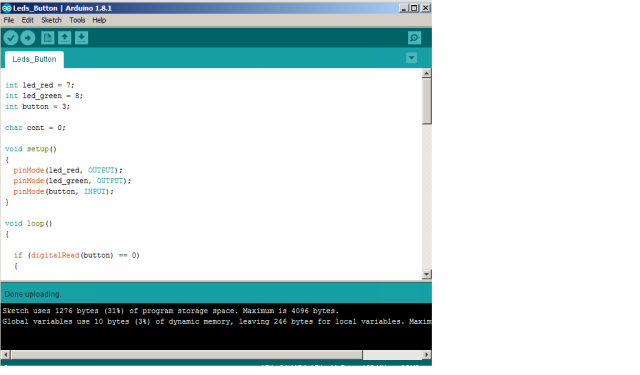This screenshot has width=640, height=375.
Task: Click the 'Done uploading.' status message
Action: point(33,294)
